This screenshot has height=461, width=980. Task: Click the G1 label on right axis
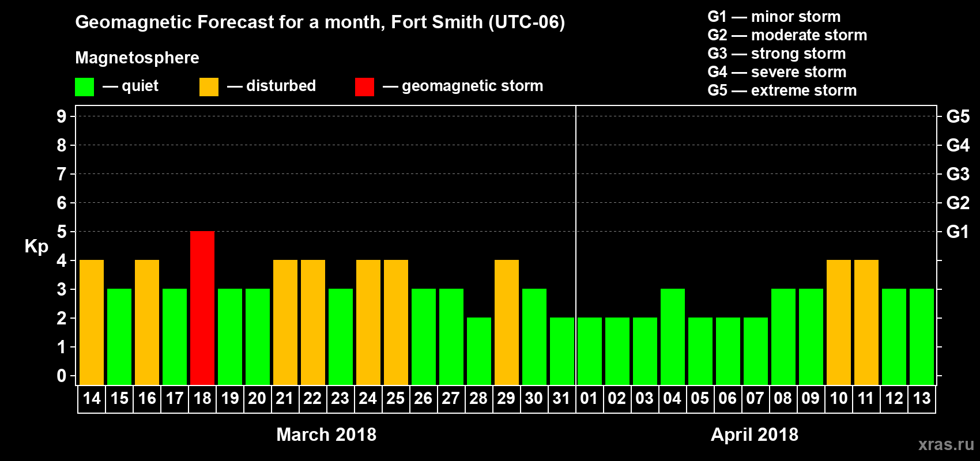pos(958,232)
